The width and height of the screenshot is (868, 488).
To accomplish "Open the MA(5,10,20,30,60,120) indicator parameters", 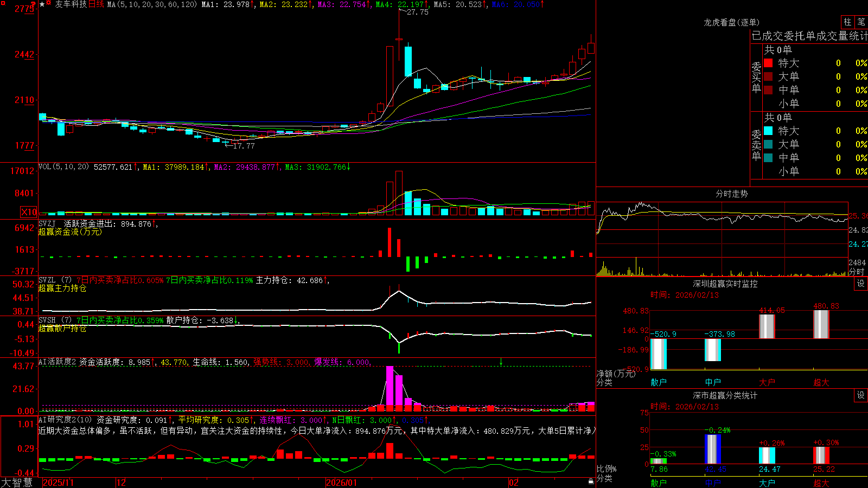I will [152, 4].
